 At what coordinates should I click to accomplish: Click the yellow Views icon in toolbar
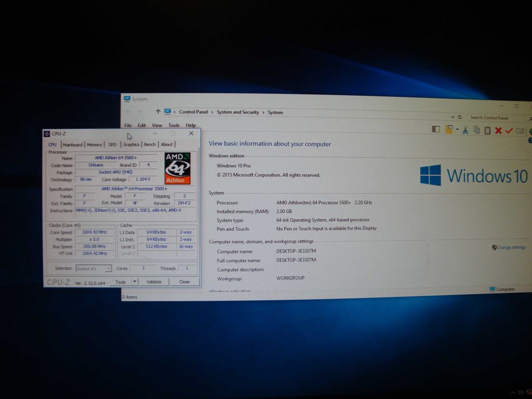[x=449, y=129]
